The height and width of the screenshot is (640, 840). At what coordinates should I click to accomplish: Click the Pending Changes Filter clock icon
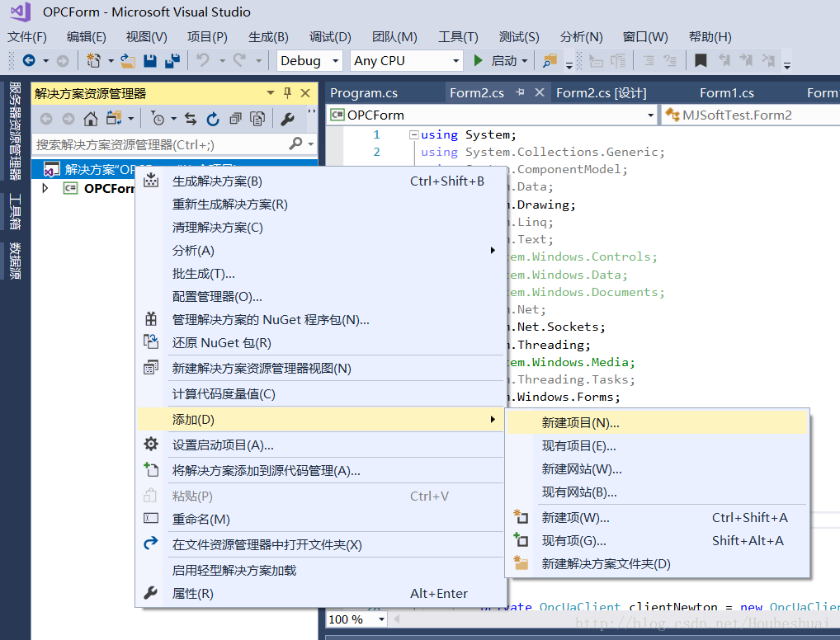click(158, 119)
